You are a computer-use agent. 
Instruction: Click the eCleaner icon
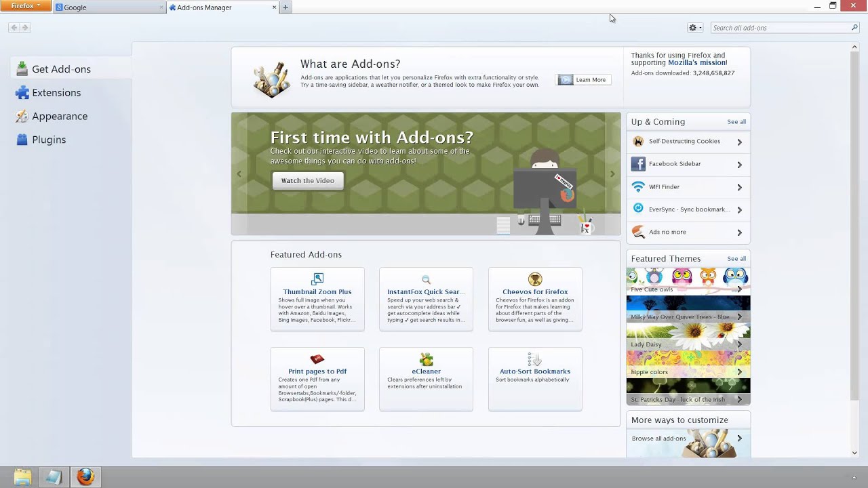click(426, 359)
